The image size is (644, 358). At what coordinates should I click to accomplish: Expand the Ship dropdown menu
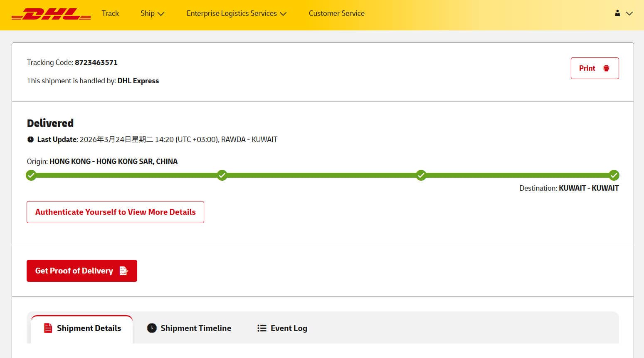tap(152, 13)
